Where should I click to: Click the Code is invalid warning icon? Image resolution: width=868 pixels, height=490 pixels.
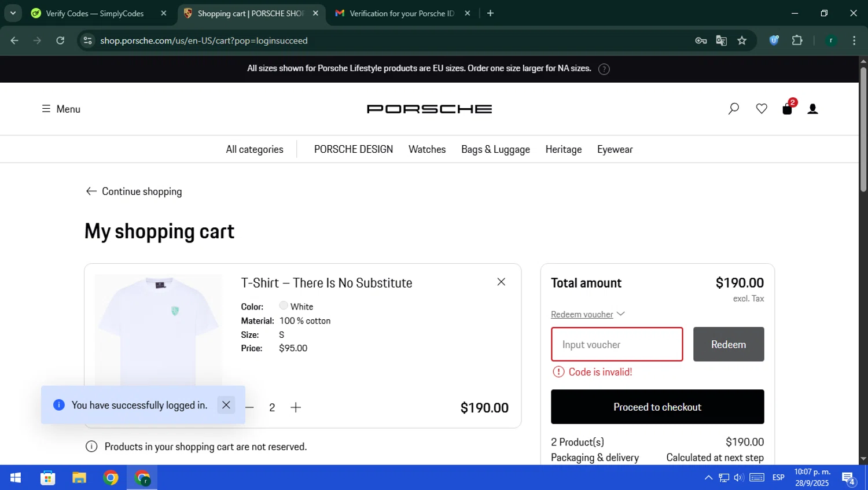click(x=558, y=372)
